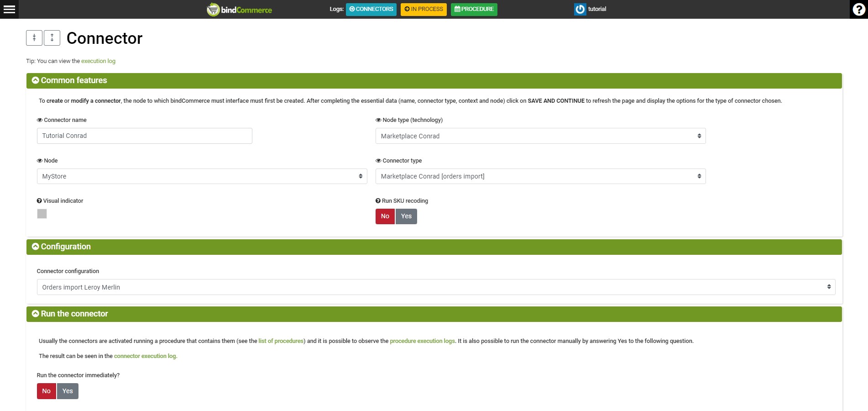
Task: Open the Node type technology dropdown
Action: point(540,136)
